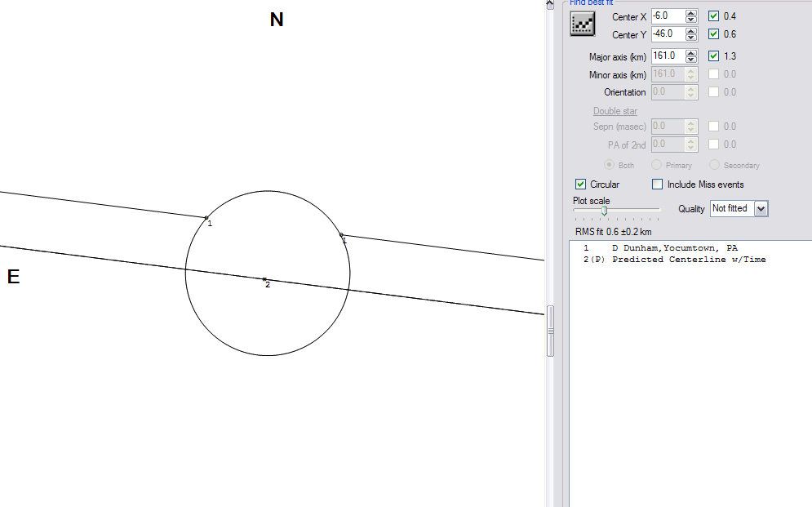Increase Center X with up arrow

pos(691,13)
